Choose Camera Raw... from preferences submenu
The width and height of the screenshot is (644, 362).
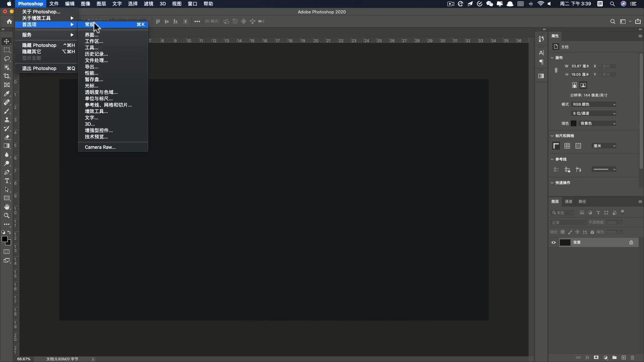tap(100, 147)
